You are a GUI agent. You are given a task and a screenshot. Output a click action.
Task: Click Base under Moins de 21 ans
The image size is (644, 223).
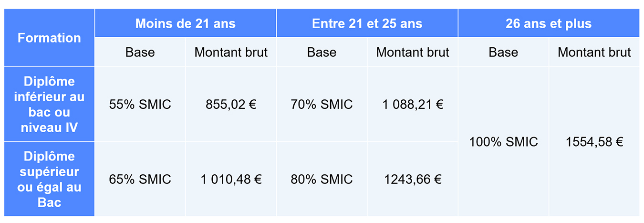140,52
